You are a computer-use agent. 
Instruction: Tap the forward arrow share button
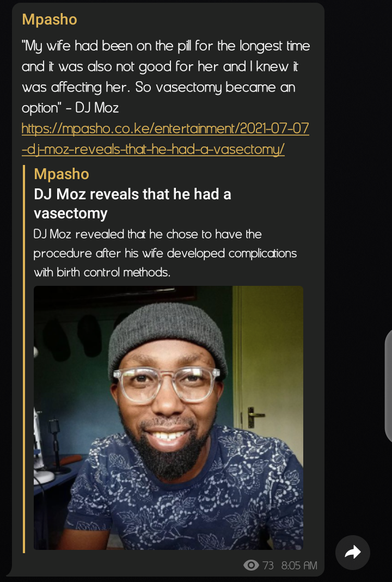click(353, 552)
